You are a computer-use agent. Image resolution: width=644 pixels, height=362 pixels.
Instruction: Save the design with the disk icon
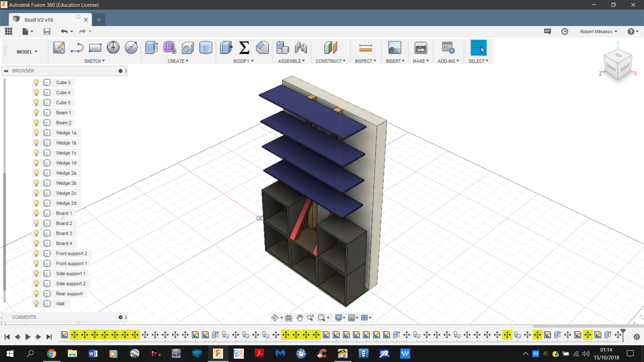pyautogui.click(x=47, y=32)
